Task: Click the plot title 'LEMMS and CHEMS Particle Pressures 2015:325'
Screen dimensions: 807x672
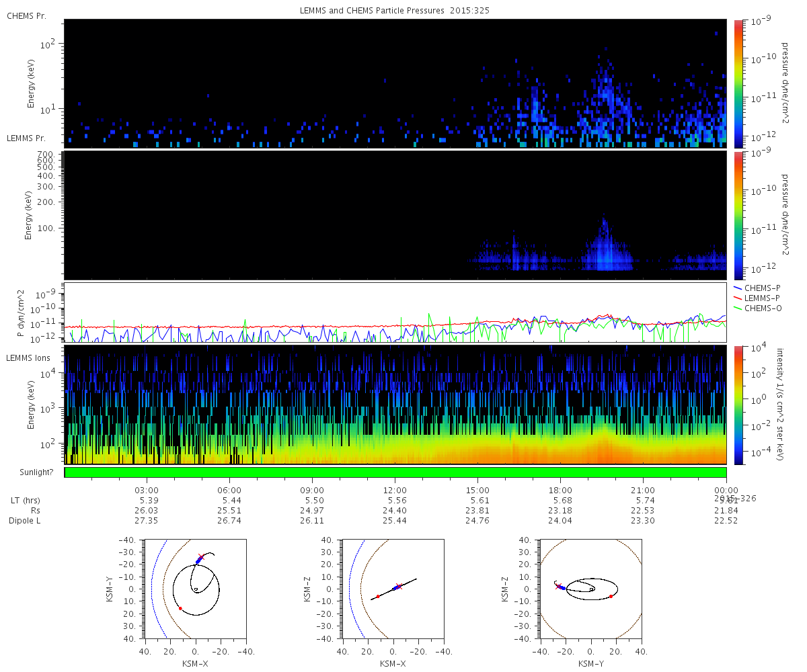Action: 395,11
